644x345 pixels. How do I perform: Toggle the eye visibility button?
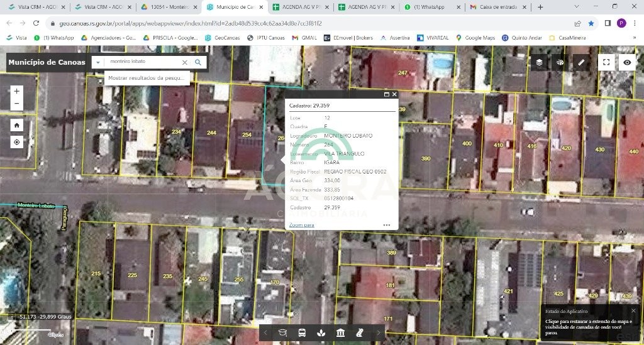point(627,62)
